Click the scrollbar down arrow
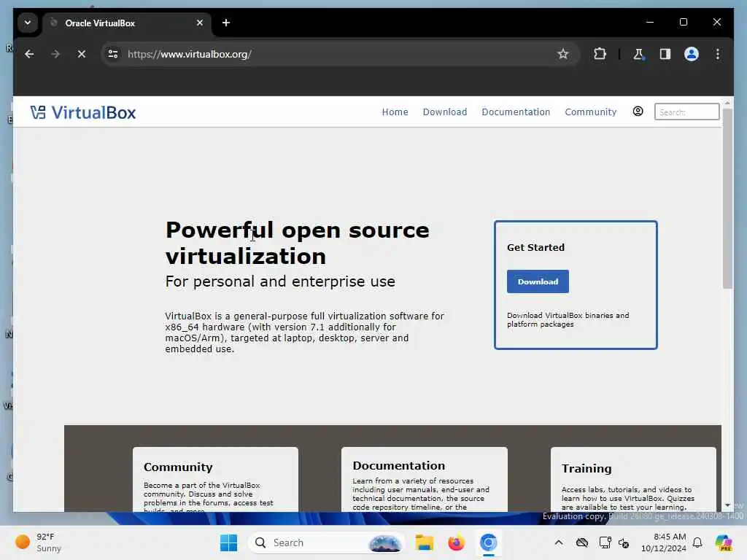 point(727,505)
